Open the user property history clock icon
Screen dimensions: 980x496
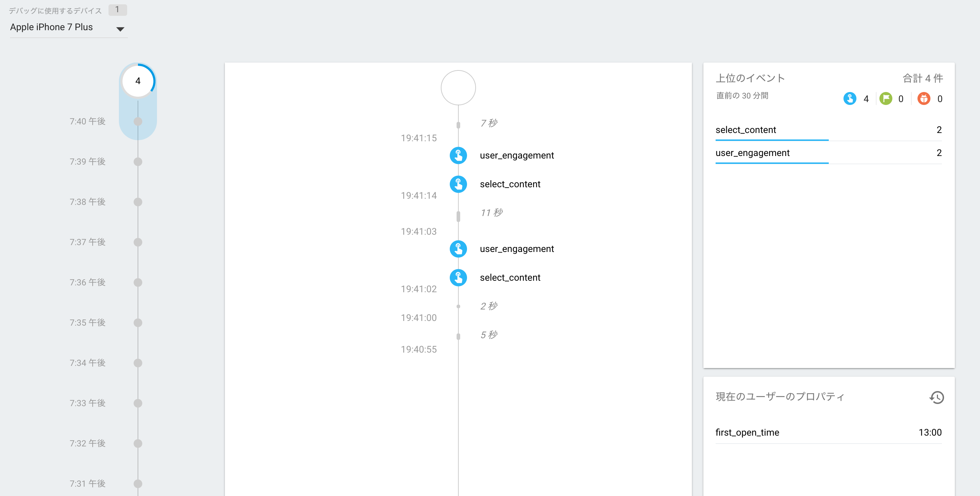click(937, 398)
